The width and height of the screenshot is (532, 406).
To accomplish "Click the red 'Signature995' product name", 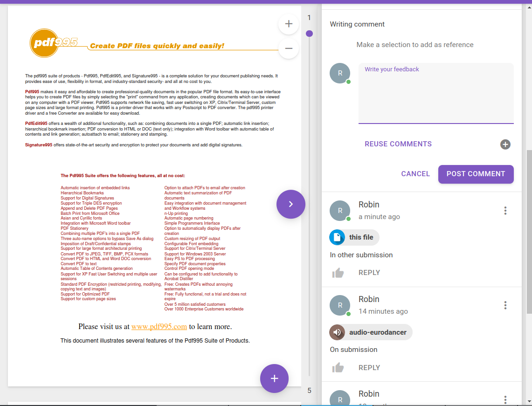I will tap(39, 145).
